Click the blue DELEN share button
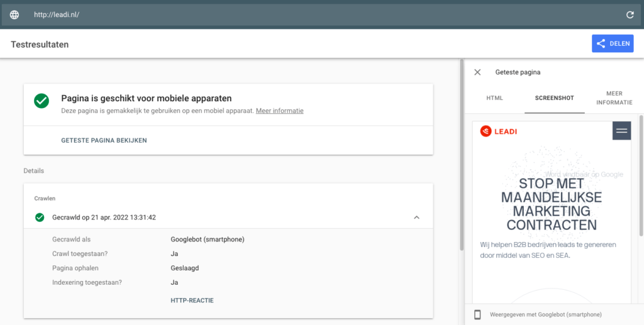 click(612, 43)
